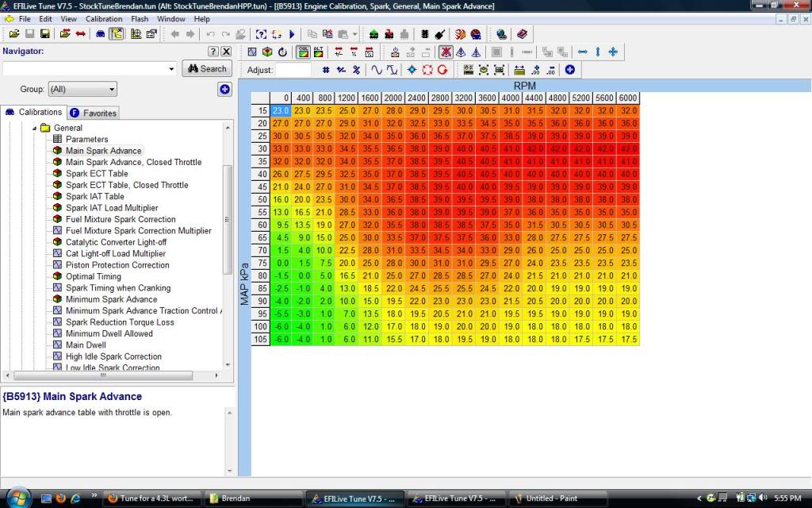Click the blue question-mark bracket icon
The height and width of the screenshot is (508, 812).
pyautogui.click(x=261, y=34)
